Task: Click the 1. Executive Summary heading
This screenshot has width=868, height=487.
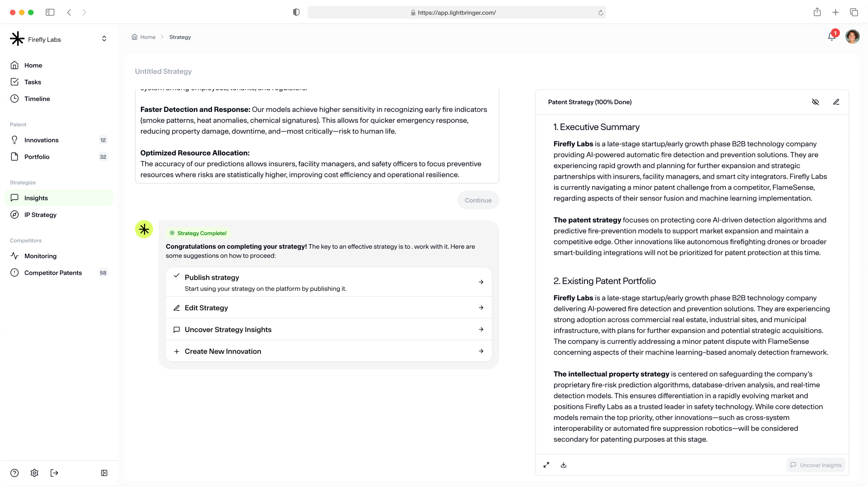Action: pos(597,127)
